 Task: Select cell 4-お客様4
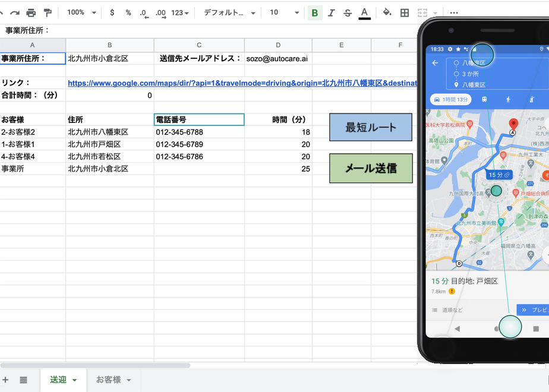[33, 156]
